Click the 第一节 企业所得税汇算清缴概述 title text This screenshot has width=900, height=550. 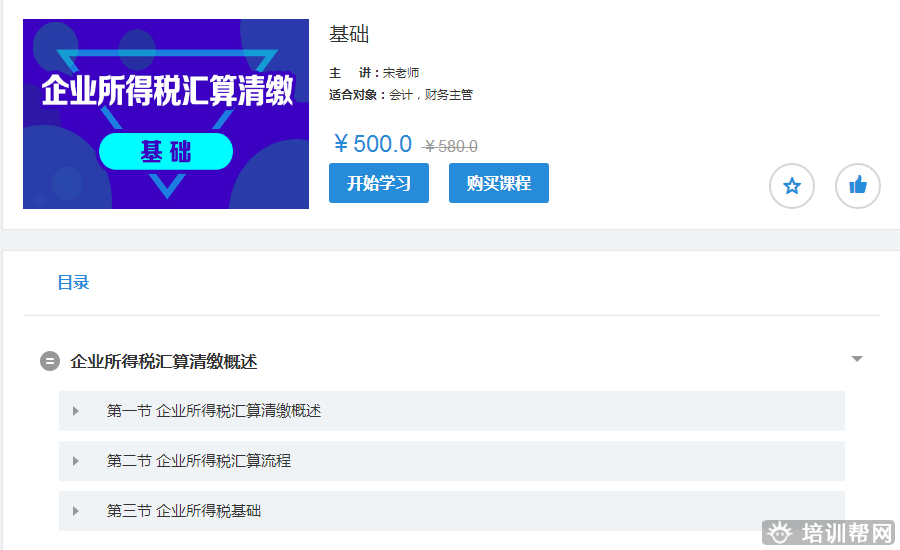point(214,411)
